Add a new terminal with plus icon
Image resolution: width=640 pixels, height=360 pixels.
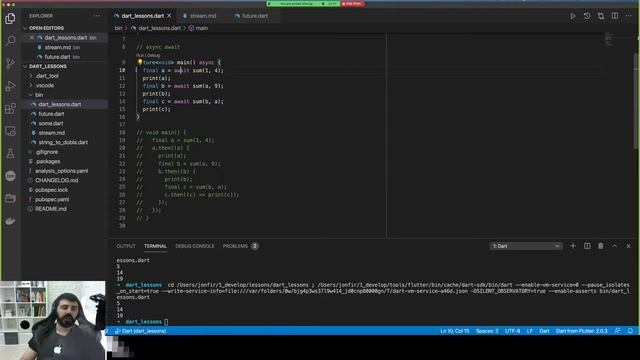coord(573,246)
